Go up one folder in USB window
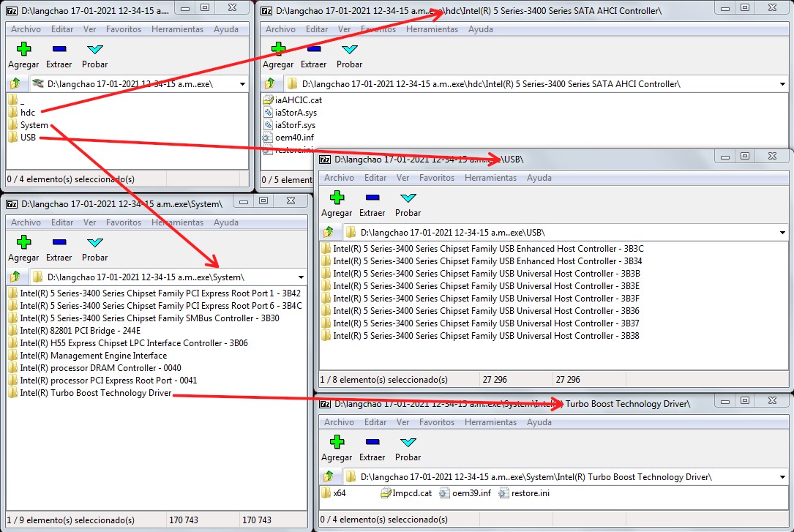 point(329,233)
